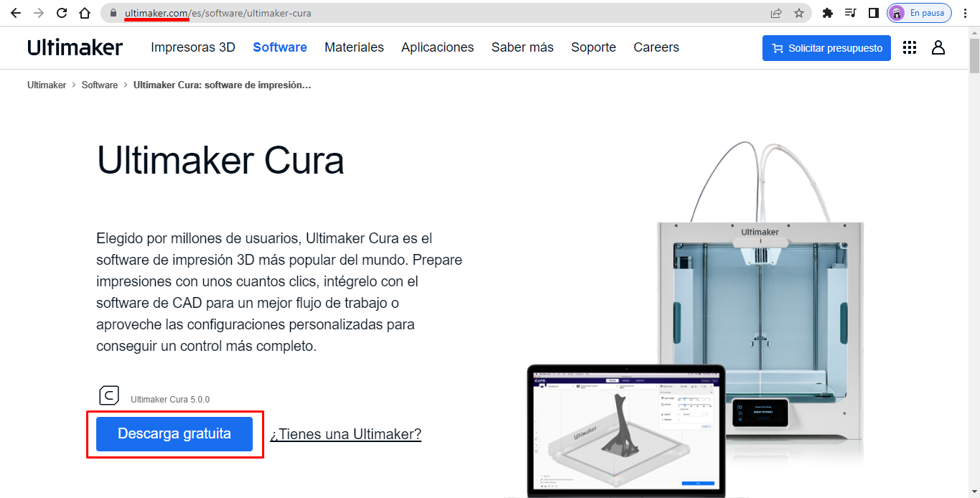
Task: Follow the ¿Tienes una Ultimaker? link
Action: tap(345, 434)
